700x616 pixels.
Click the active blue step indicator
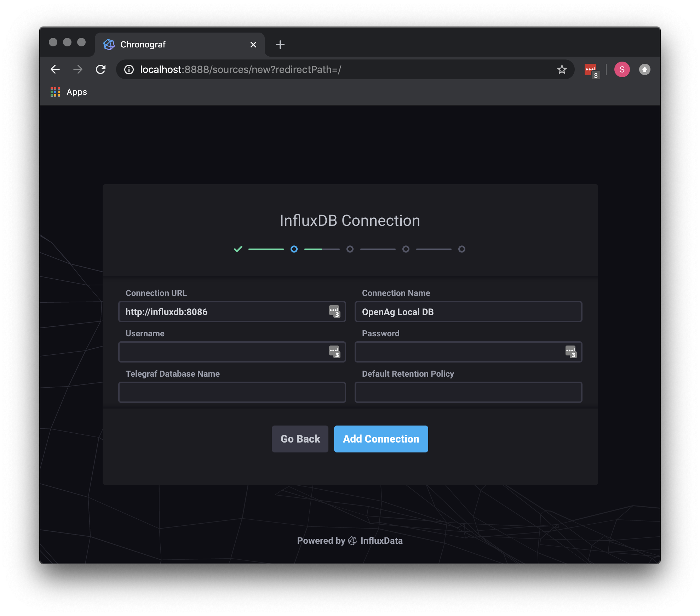coord(294,249)
